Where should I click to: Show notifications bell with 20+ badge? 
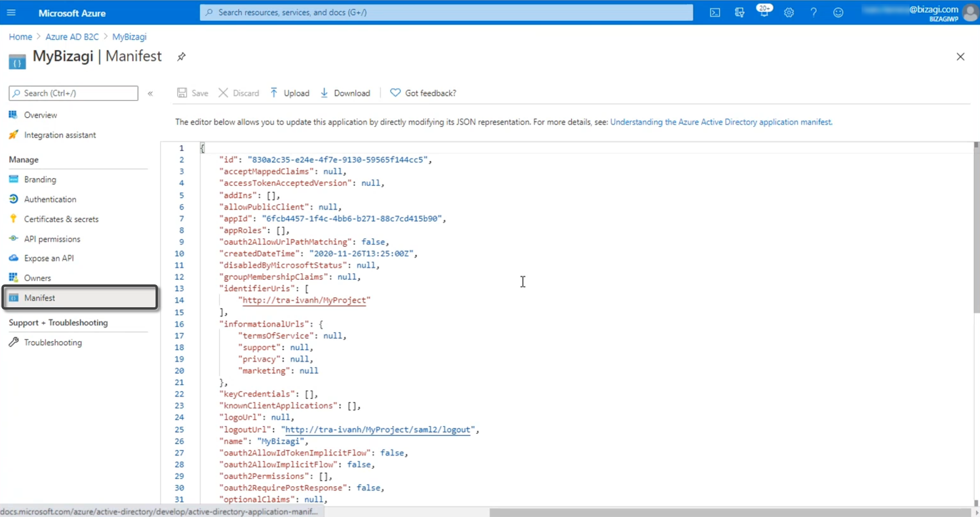tap(764, 11)
